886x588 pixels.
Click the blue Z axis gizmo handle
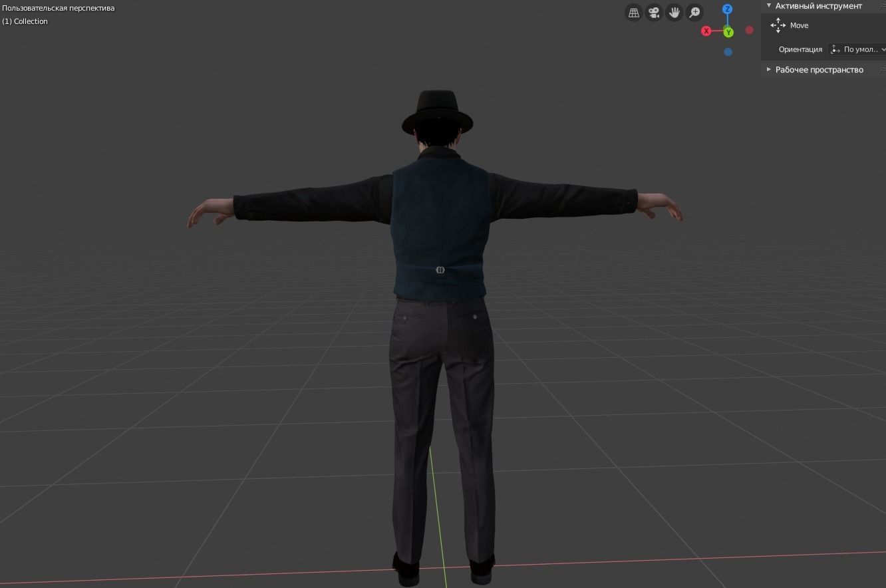[728, 9]
